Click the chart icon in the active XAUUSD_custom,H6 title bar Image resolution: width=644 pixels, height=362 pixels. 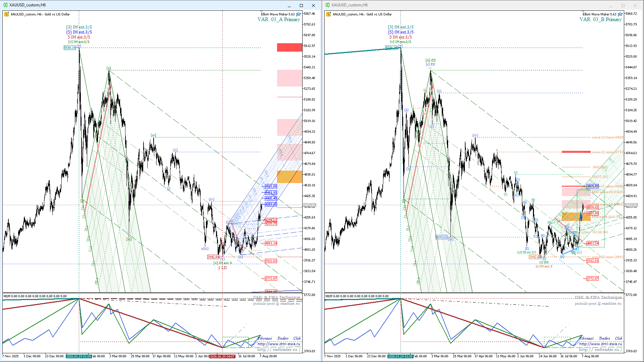point(5,5)
